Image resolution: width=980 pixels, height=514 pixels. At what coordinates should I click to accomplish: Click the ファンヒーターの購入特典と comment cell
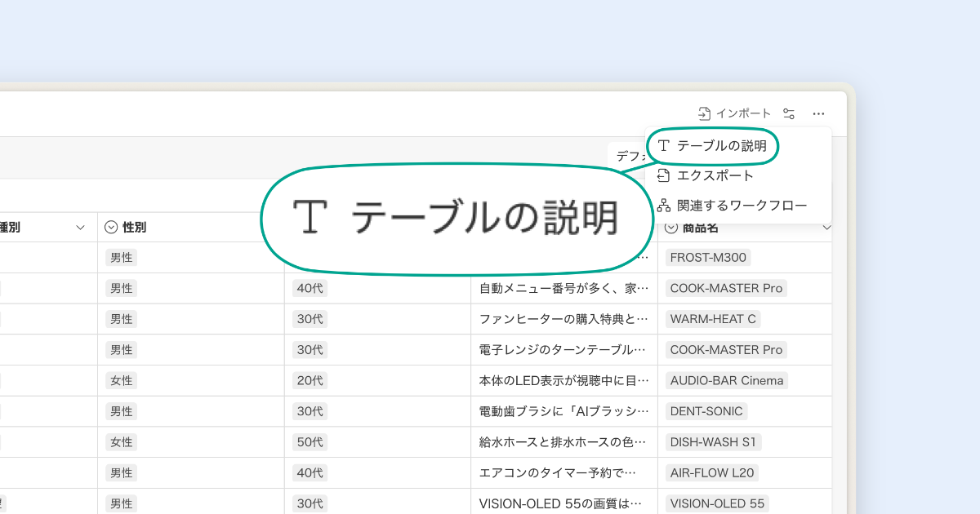[564, 318]
